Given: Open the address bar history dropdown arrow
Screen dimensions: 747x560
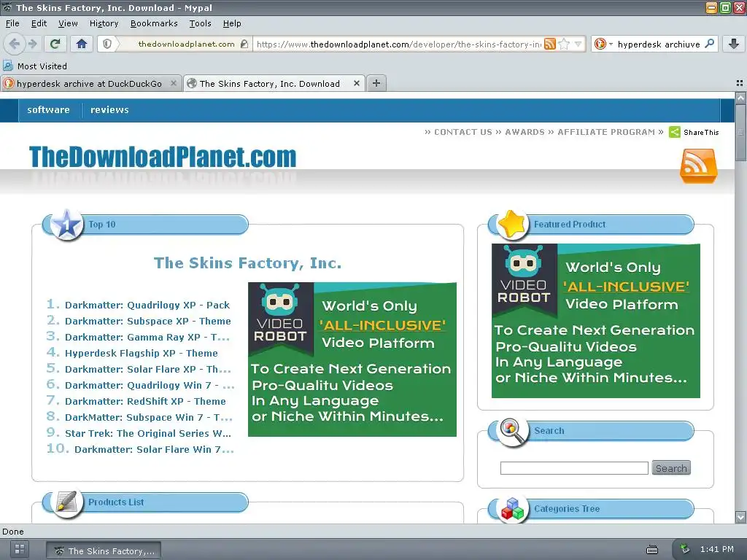Looking at the screenshot, I should pyautogui.click(x=578, y=44).
